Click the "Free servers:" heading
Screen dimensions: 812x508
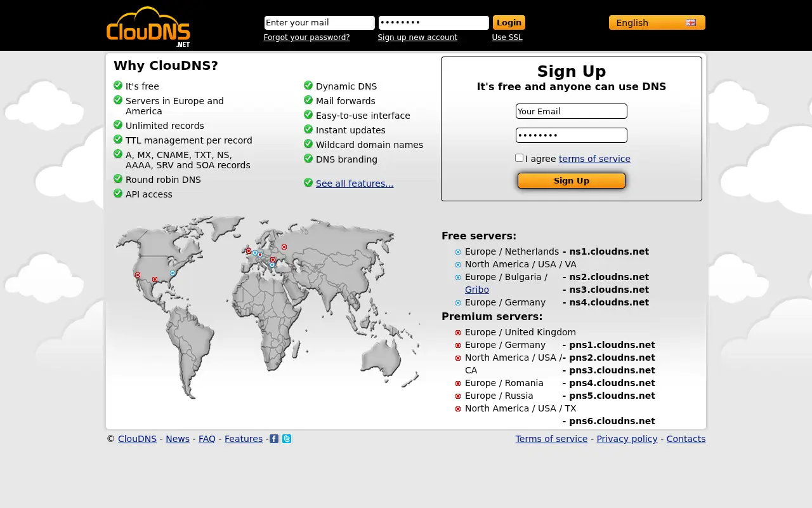point(479,236)
